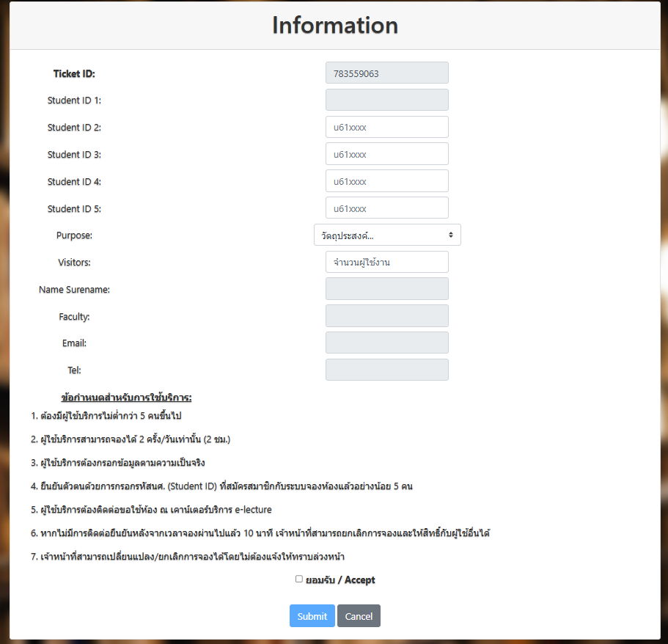Click the Student ID 3 input box
The image size is (668, 644).
point(386,154)
